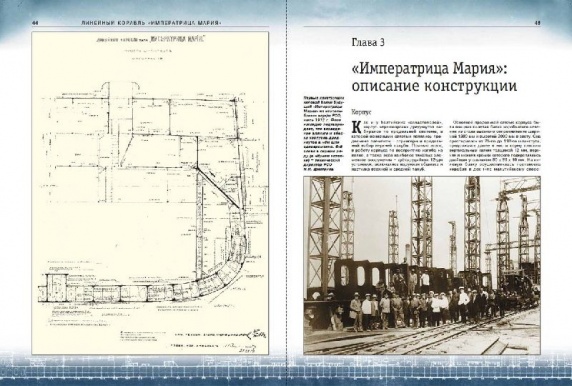Select the "Корпус" subheading
Viewport: 572px width, 386px height.
pyautogui.click(x=360, y=111)
